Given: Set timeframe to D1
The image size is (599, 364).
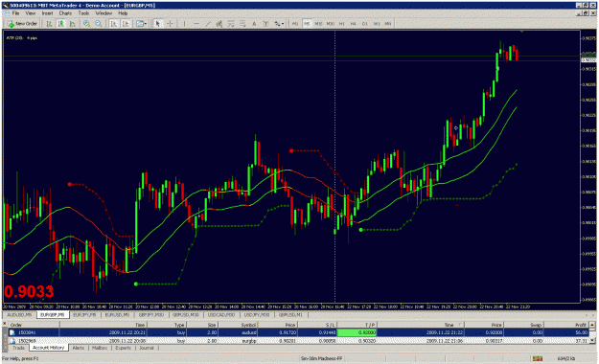Looking at the screenshot, I should [365, 24].
